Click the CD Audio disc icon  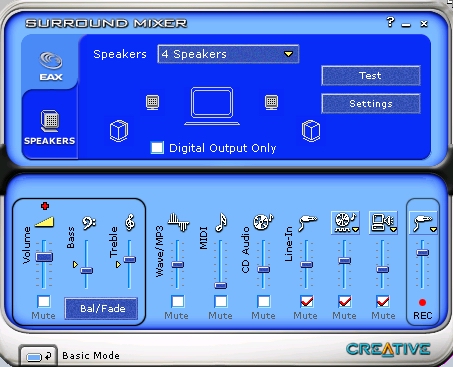(x=263, y=222)
